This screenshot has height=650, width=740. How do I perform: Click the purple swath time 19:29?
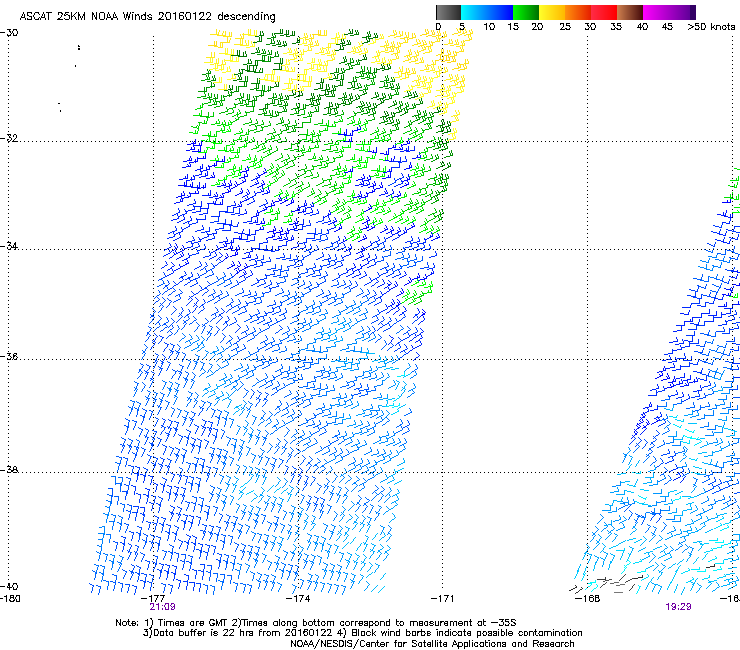click(x=679, y=607)
